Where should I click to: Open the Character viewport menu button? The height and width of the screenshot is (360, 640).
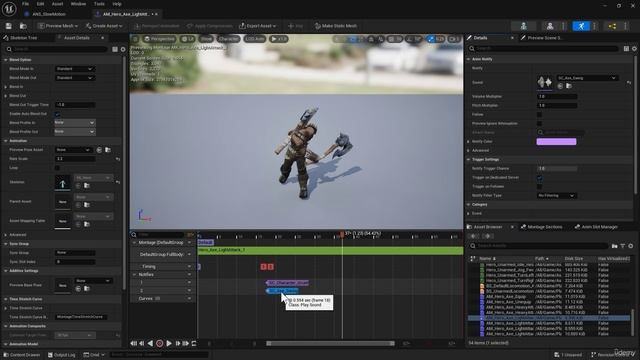[x=228, y=39]
